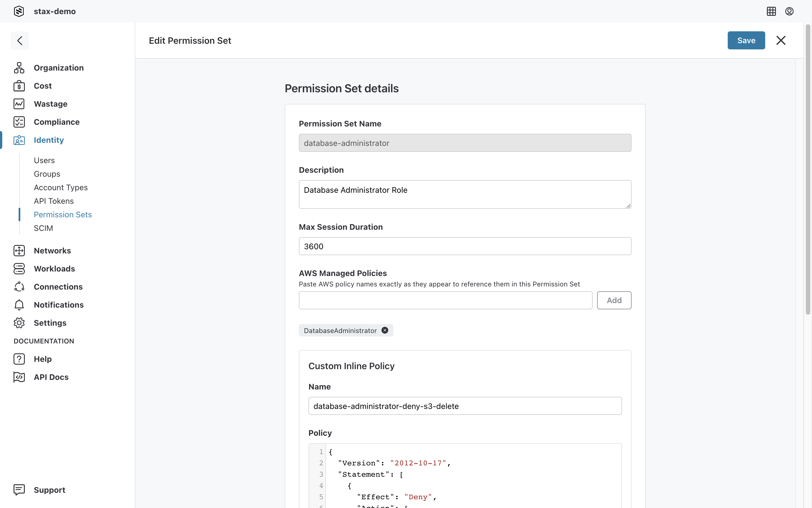The width and height of the screenshot is (812, 508).
Task: Collapse sidebar with back chevron
Action: point(20,41)
